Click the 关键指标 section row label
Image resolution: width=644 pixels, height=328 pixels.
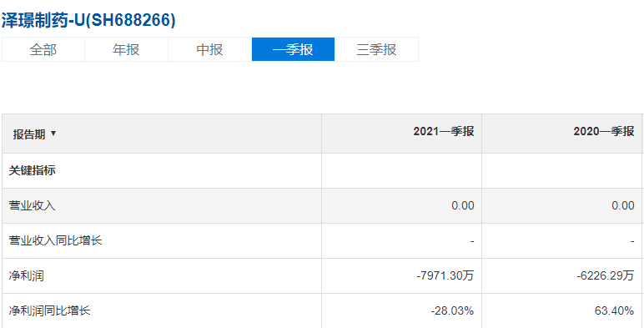click(x=32, y=170)
